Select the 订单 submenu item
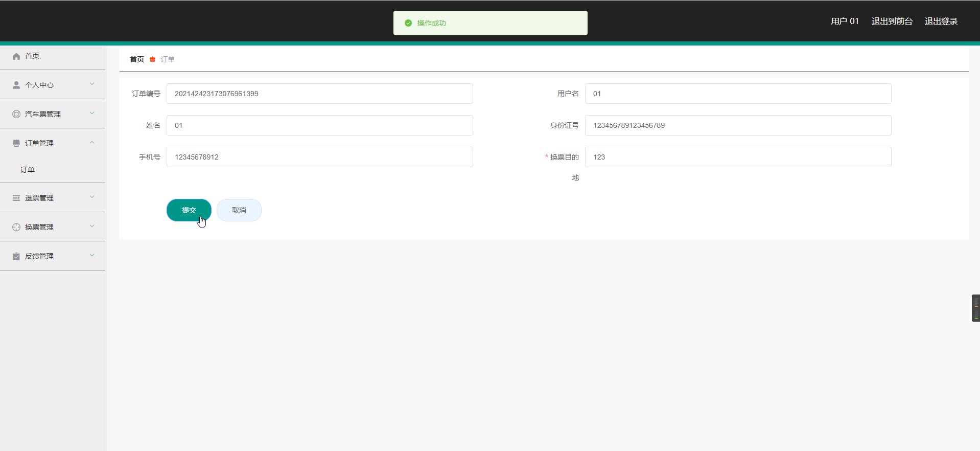 pos(53,170)
